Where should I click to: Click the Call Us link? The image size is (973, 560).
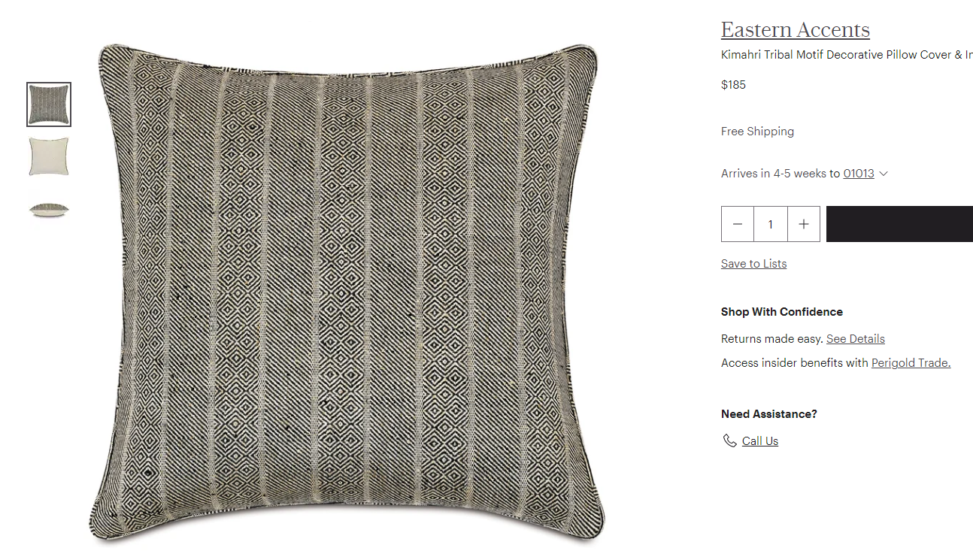(760, 441)
